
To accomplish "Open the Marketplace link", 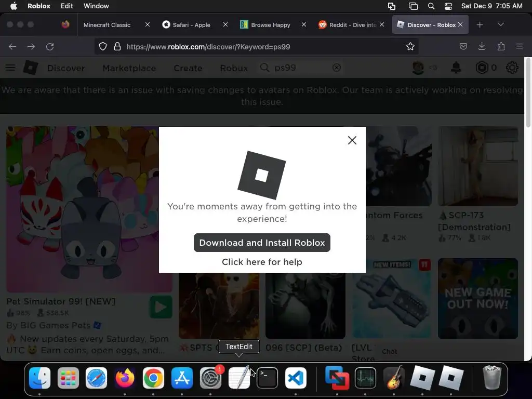I will 129,68.
